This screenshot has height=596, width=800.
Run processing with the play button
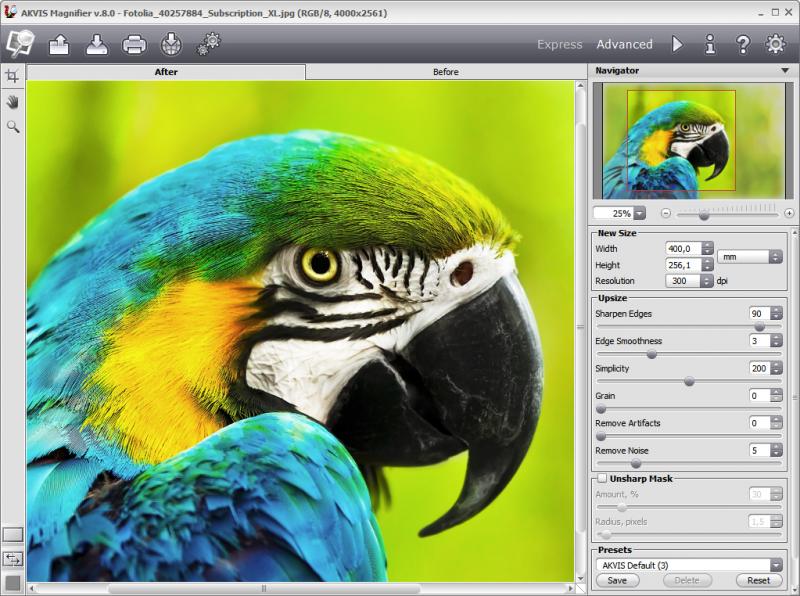pyautogui.click(x=677, y=44)
